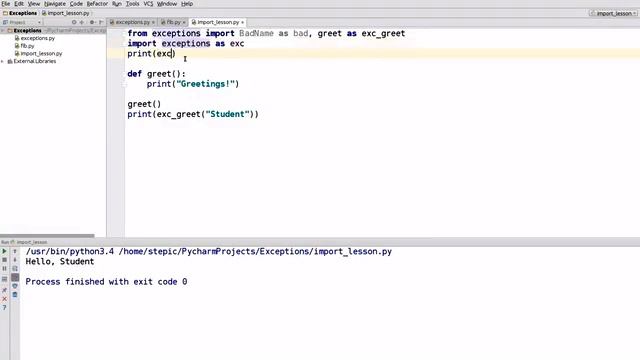Click the Dump threads icon in Run panel
The width and height of the screenshot is (640, 360).
pos(4,279)
